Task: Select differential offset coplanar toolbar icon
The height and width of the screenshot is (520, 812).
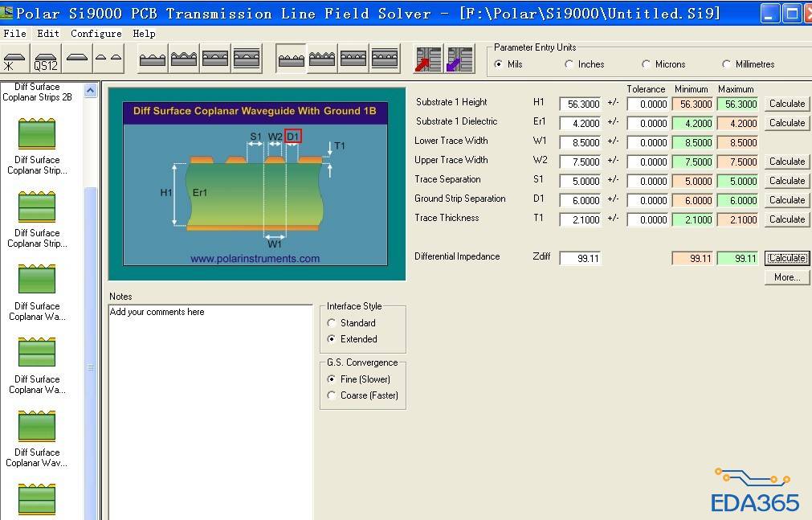Action: tap(385, 59)
